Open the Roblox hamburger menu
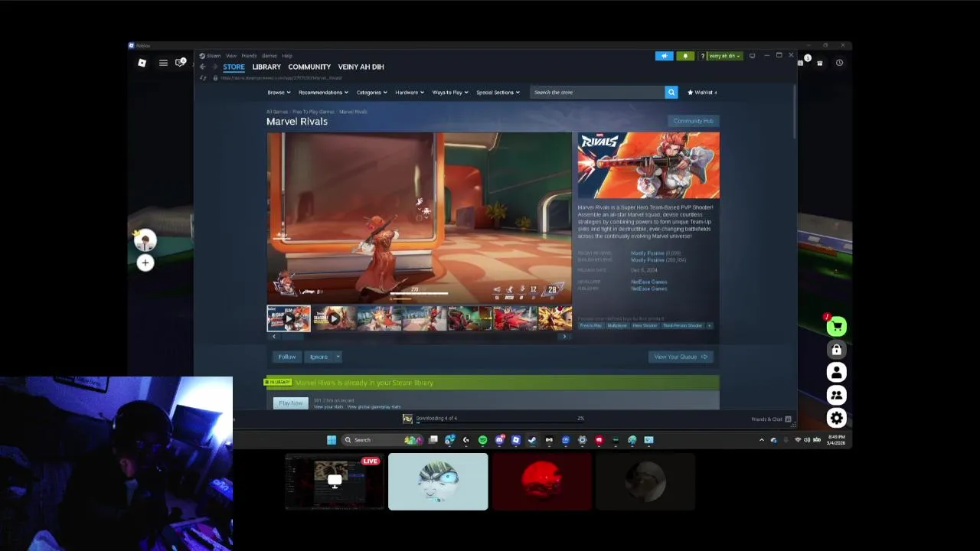 click(x=163, y=63)
